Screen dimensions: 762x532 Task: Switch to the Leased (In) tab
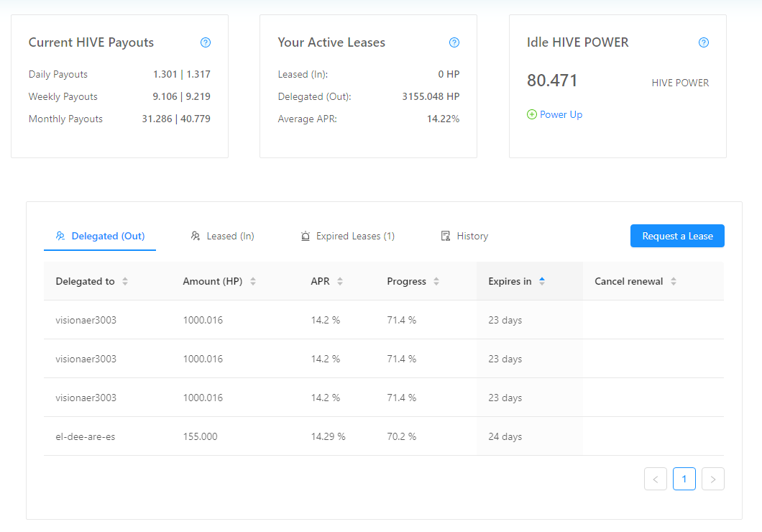click(222, 236)
